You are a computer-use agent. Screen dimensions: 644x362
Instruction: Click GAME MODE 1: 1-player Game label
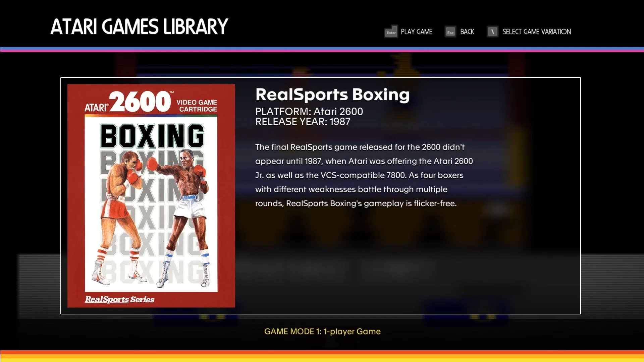tap(322, 331)
